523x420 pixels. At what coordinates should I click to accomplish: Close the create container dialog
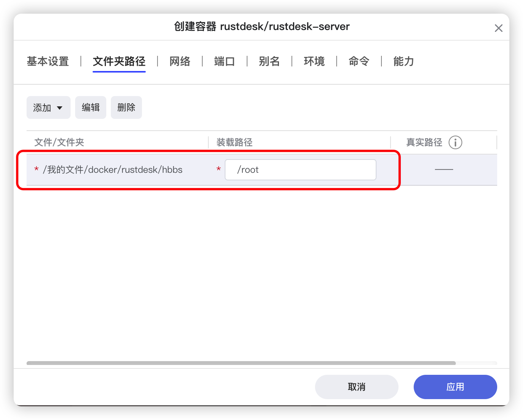pos(498,28)
